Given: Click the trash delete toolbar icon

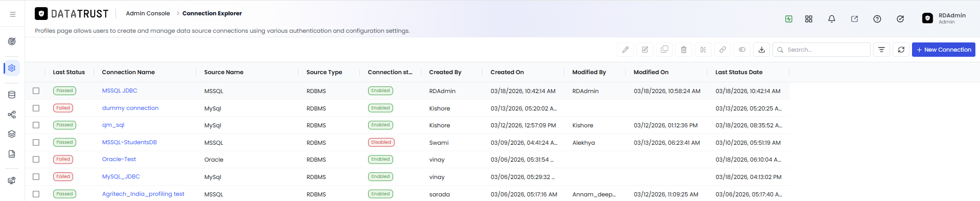Looking at the screenshot, I should pos(684,50).
